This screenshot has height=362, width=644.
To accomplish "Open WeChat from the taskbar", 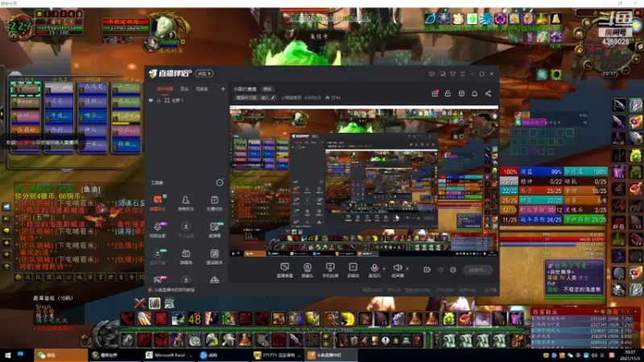I will [61, 355].
